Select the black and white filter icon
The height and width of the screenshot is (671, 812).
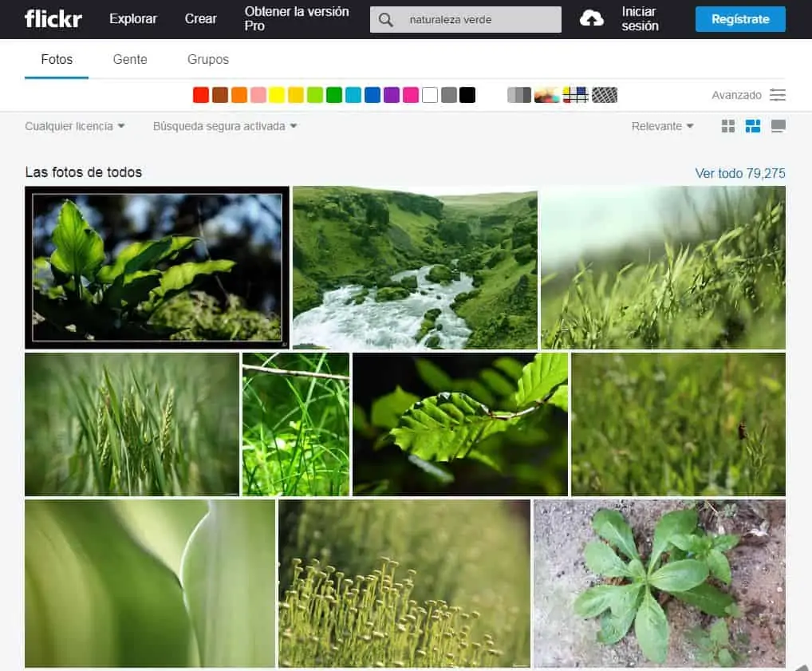pos(519,95)
